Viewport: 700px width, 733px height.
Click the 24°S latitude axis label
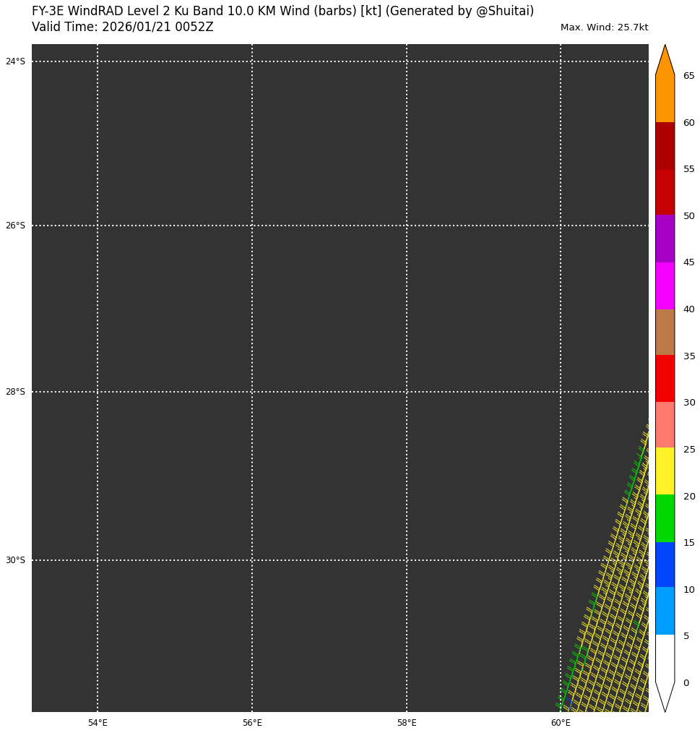pos(15,61)
